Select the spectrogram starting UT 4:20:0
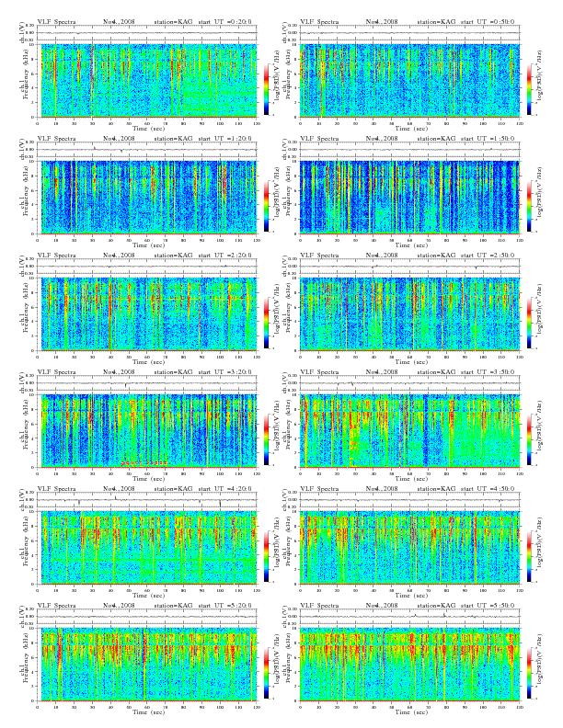This screenshot has width=563, height=728. (x=147, y=548)
